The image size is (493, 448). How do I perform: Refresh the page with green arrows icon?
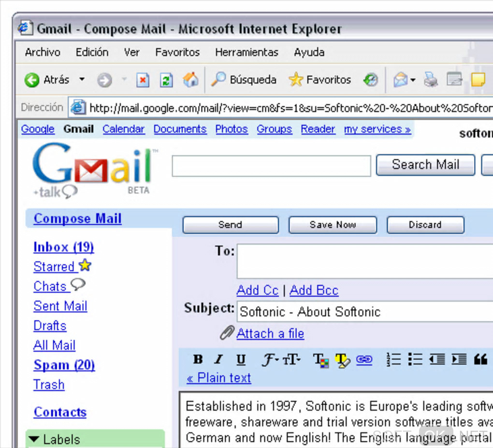point(166,80)
